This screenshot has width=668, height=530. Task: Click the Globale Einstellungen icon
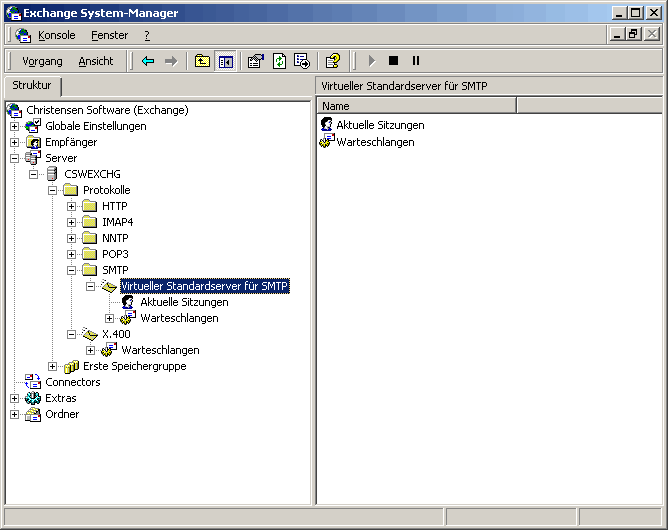tap(33, 126)
